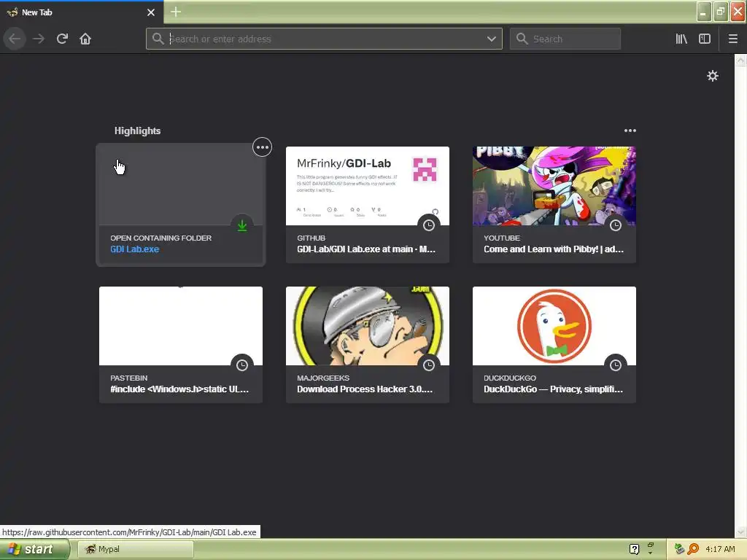
Task: Focus the Search box field
Action: (565, 39)
